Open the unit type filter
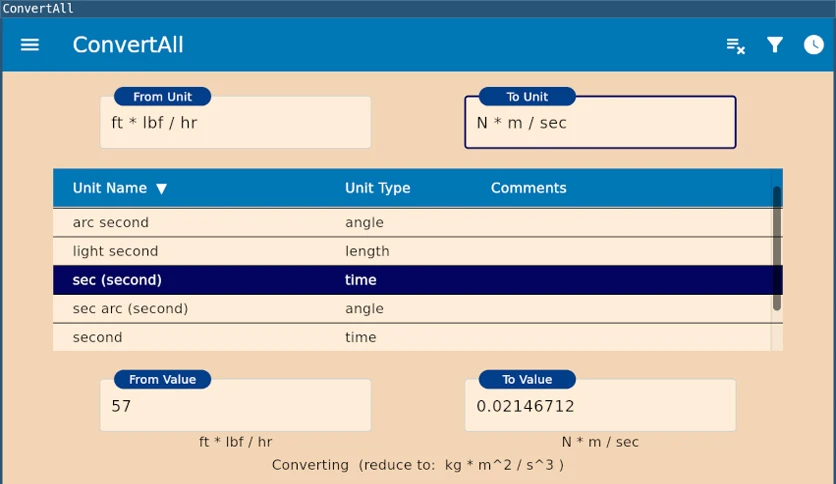The height and width of the screenshot is (484, 836). click(775, 45)
